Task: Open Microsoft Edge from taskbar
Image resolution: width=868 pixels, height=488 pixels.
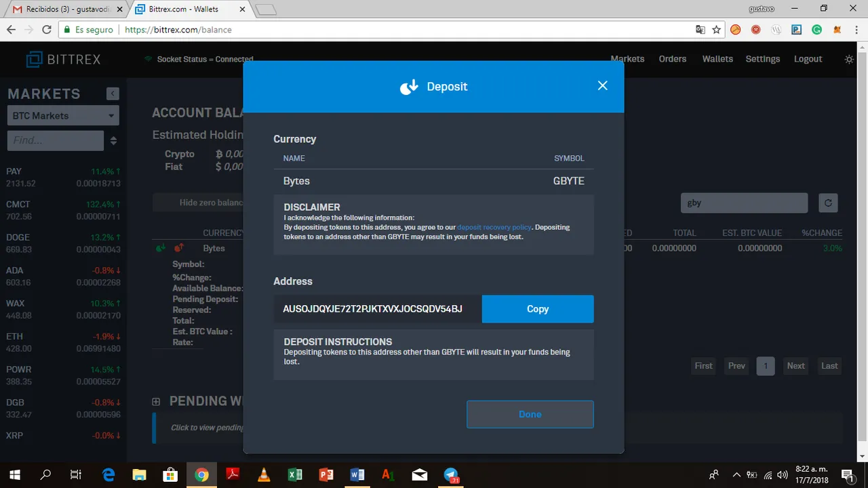Action: coord(108,475)
